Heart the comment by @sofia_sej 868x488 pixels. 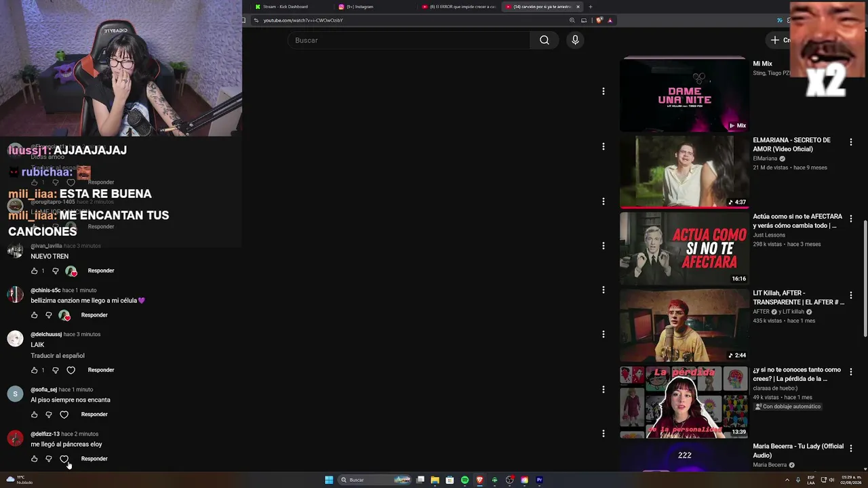coord(64,414)
